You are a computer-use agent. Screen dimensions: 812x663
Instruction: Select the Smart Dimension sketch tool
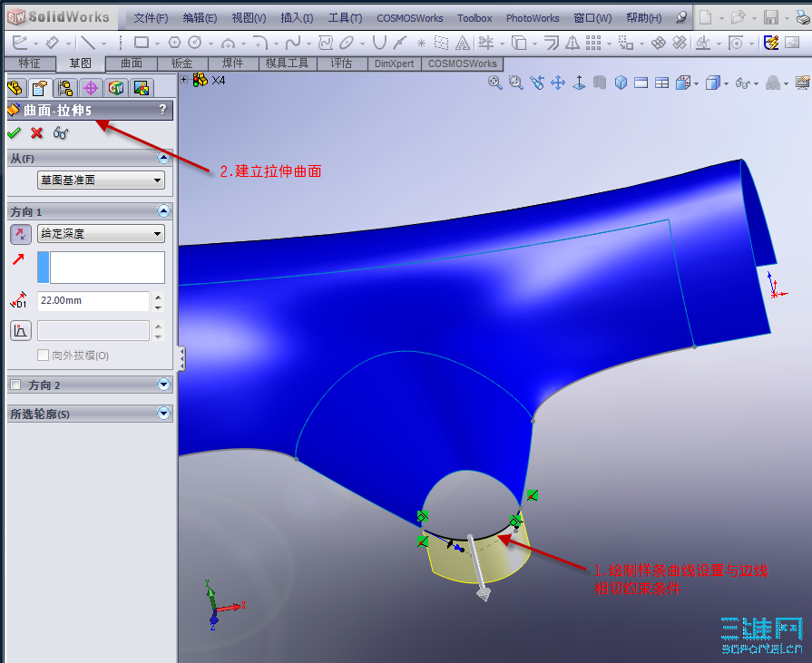click(x=52, y=43)
